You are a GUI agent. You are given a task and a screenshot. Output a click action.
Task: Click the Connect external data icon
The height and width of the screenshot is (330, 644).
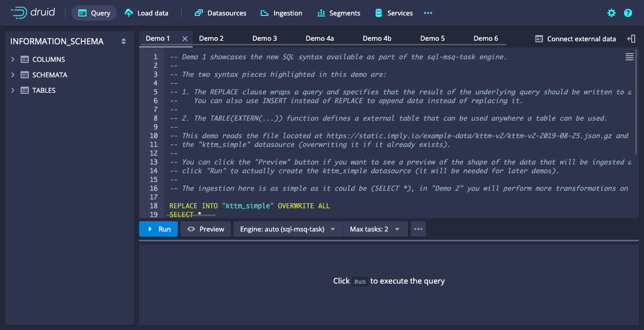(x=539, y=38)
